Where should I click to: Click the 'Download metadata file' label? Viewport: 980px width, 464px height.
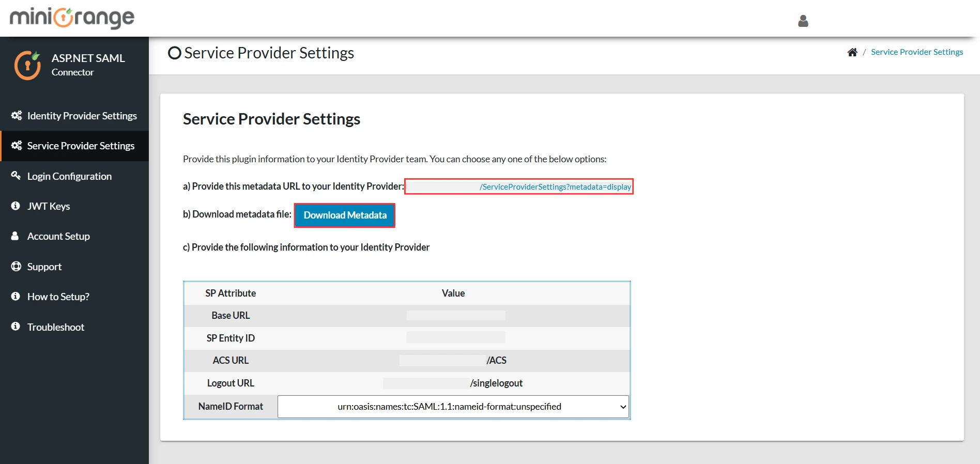(x=237, y=214)
